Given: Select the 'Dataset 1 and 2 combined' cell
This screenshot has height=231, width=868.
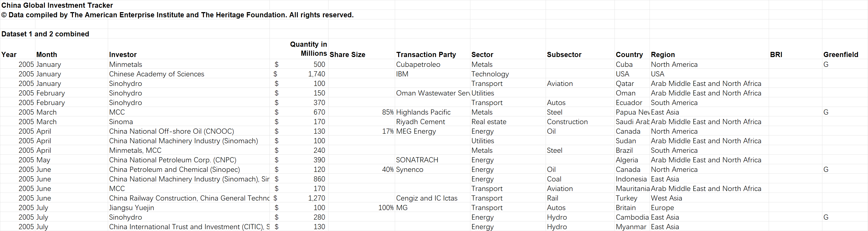Looking at the screenshot, I should click(x=45, y=34).
